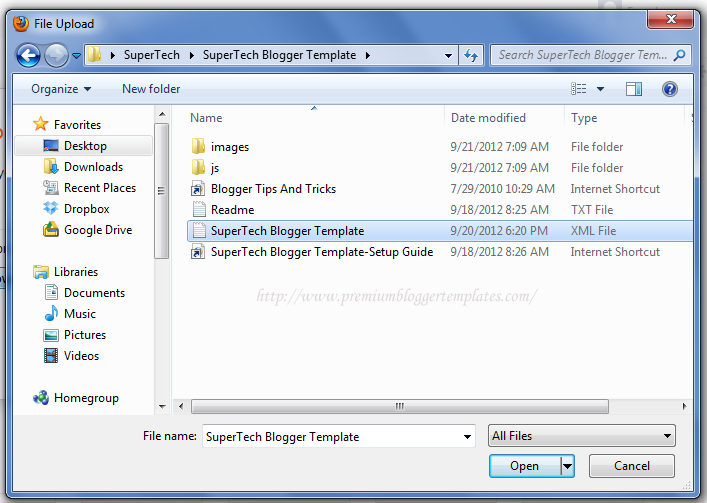Click the Downloads folder icon
Viewport: 707px width, 503px height.
[51, 166]
